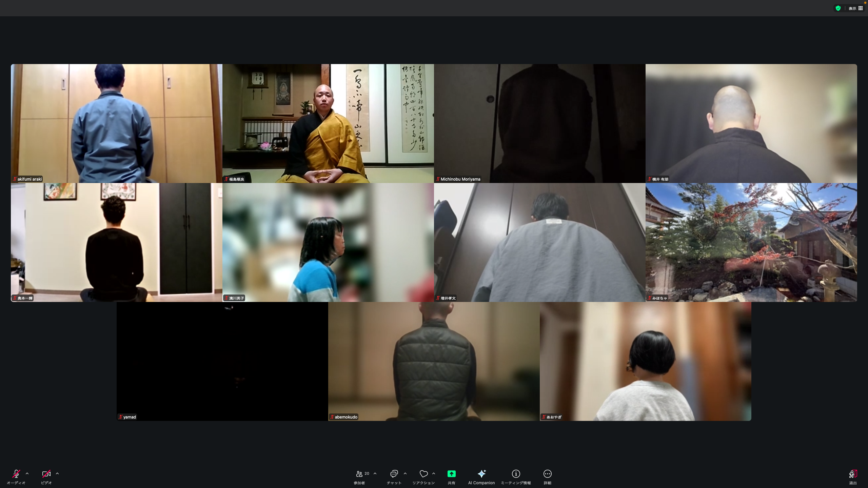Open the chat panel
The image size is (868, 488).
394,474
